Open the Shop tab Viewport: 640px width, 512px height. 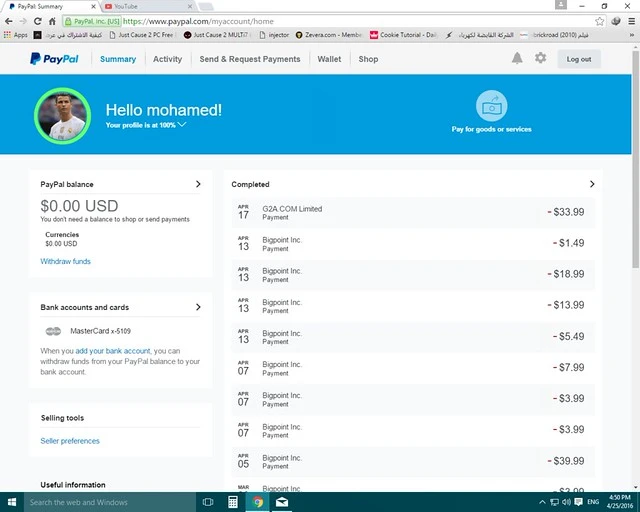point(368,59)
